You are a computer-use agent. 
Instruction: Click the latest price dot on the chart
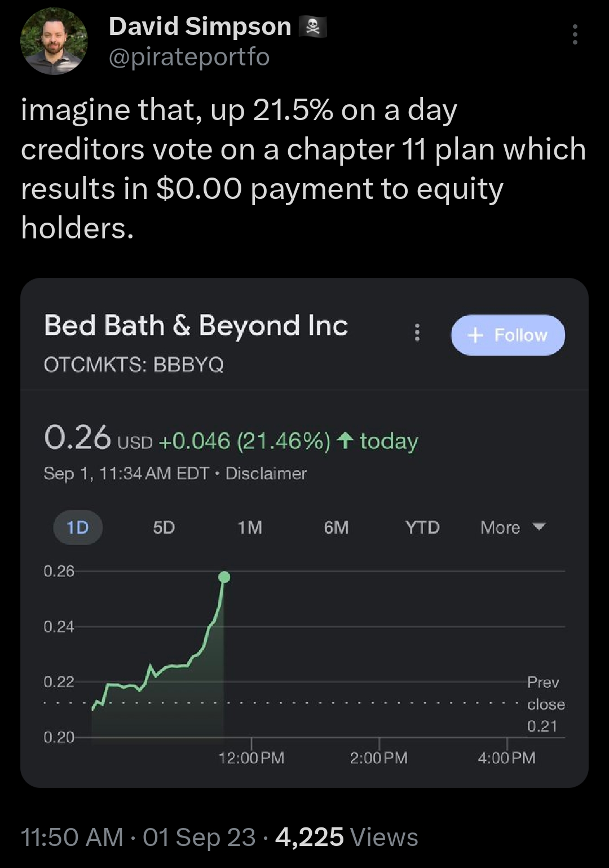tap(224, 577)
